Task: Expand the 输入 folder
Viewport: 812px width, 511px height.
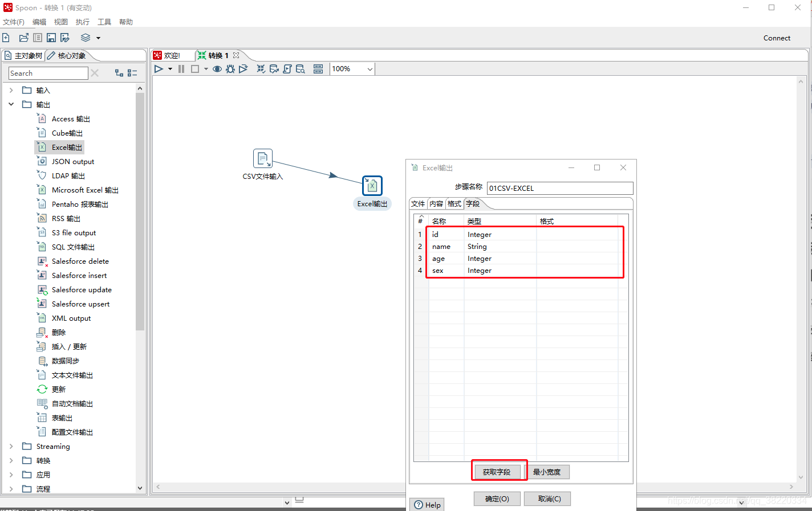Action: point(11,90)
